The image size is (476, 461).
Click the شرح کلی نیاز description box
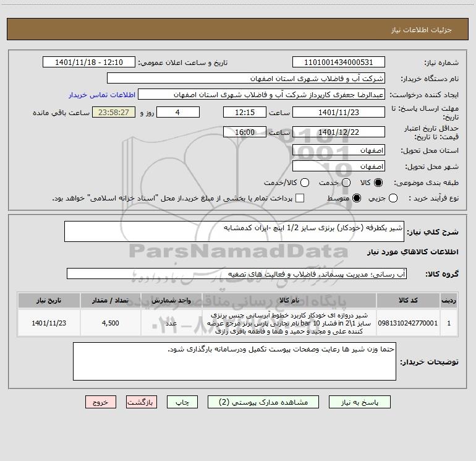[234, 231]
